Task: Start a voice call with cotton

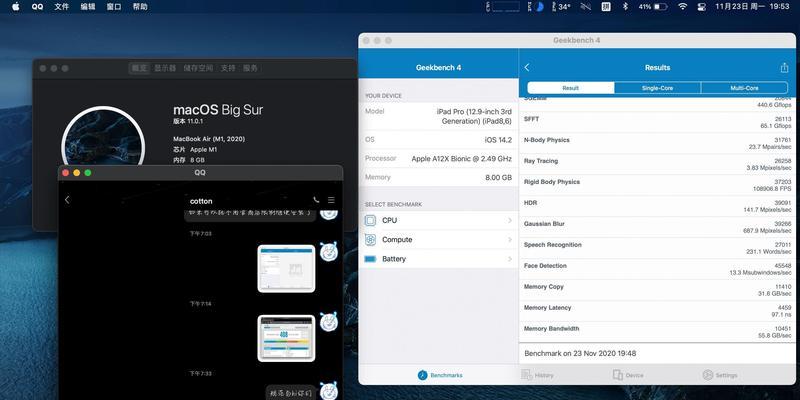Action: point(316,200)
